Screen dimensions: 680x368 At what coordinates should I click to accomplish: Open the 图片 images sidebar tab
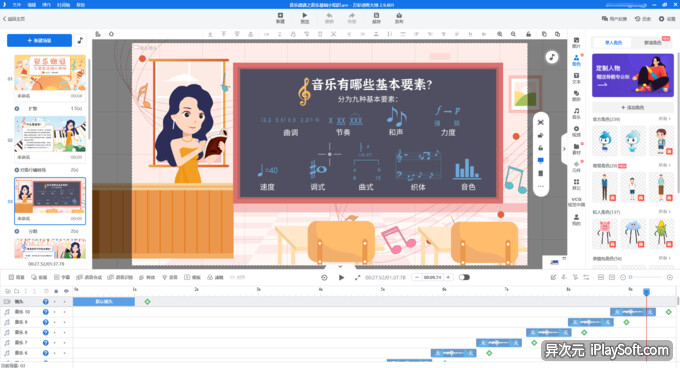point(576,42)
